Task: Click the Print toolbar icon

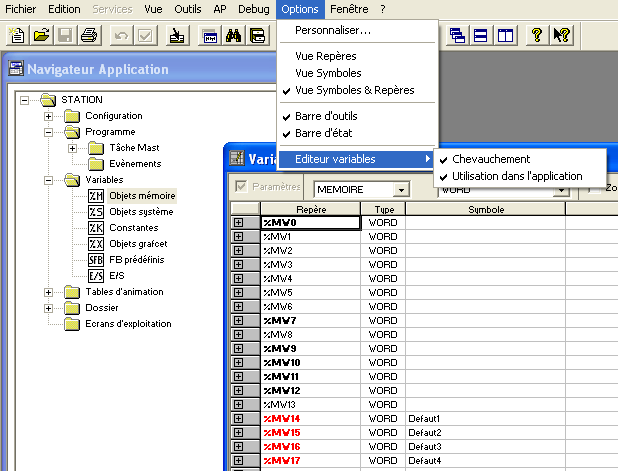Action: [88, 36]
